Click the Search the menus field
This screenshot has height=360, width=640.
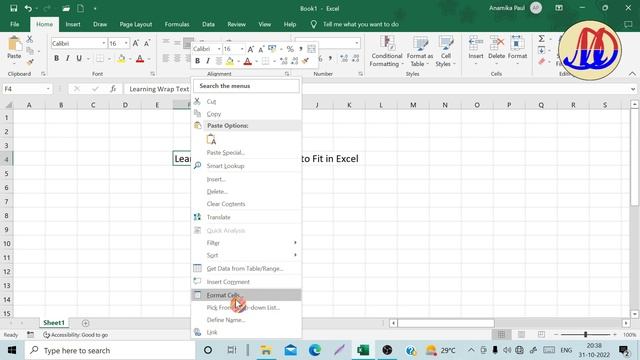point(247,86)
